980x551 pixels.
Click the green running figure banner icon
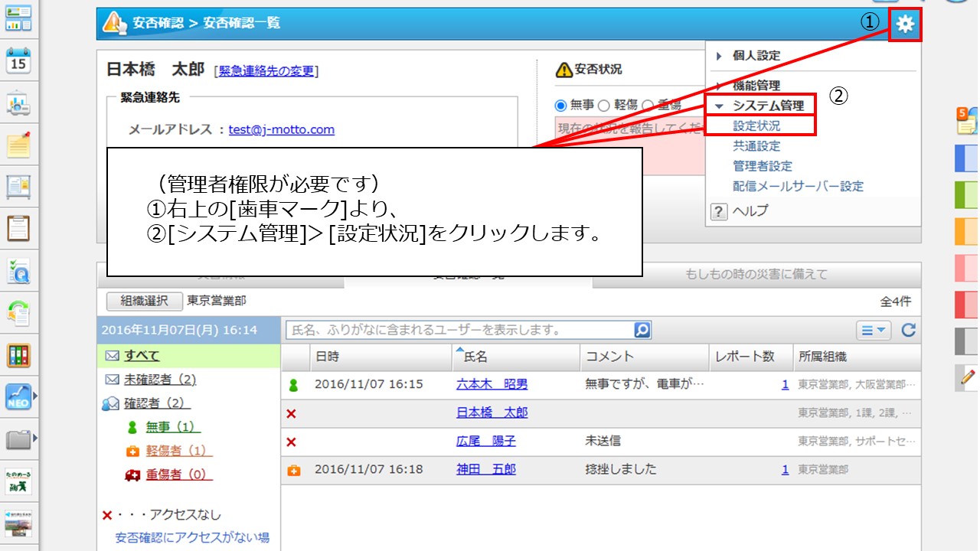tap(18, 482)
